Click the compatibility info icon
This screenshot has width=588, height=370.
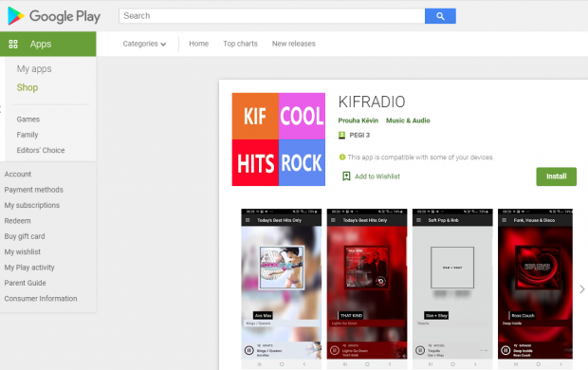(x=342, y=157)
